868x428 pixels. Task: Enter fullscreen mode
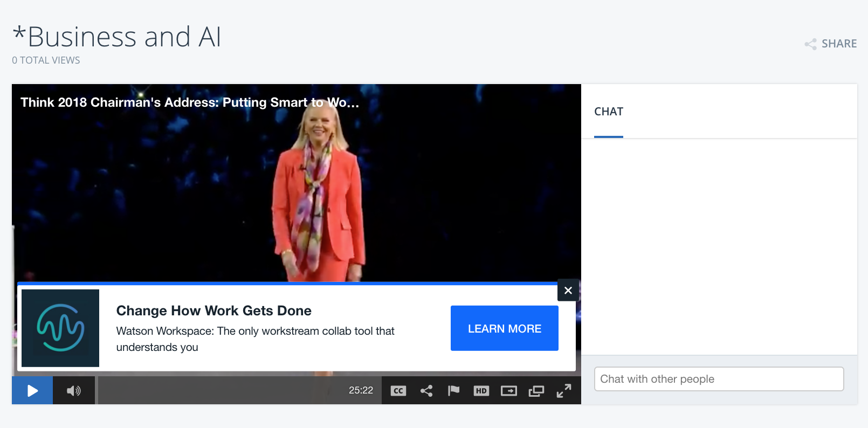point(564,391)
